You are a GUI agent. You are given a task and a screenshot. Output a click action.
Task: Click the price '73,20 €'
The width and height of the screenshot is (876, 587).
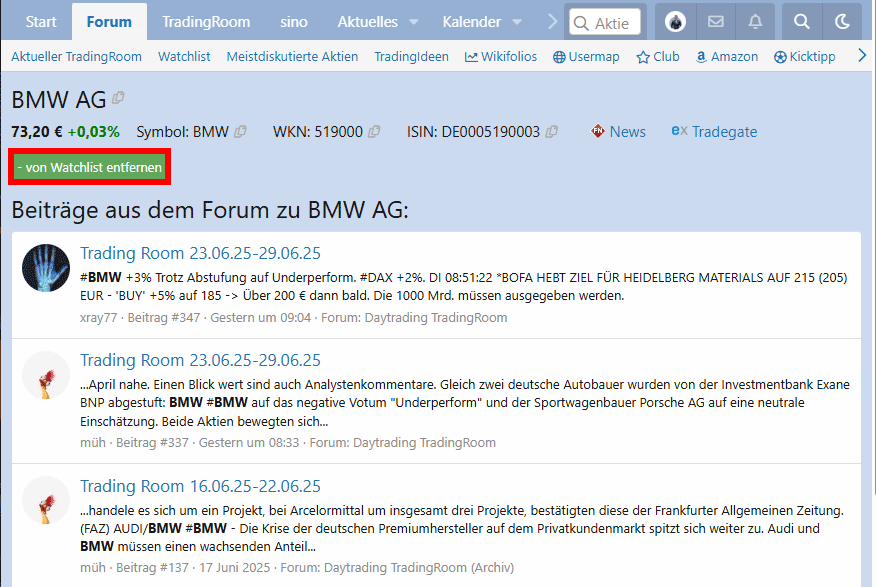[x=37, y=132]
